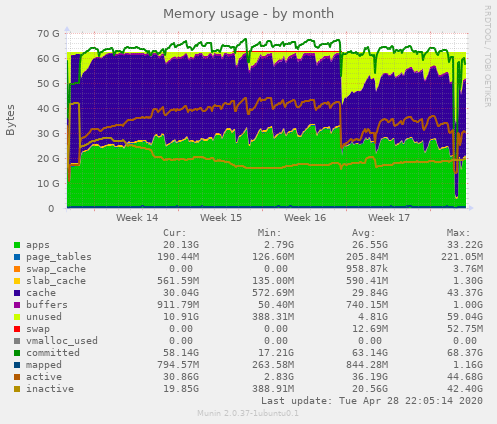This screenshot has width=497, height=424.
Task: Click page_tables average value 205.84M
Action: click(x=367, y=257)
